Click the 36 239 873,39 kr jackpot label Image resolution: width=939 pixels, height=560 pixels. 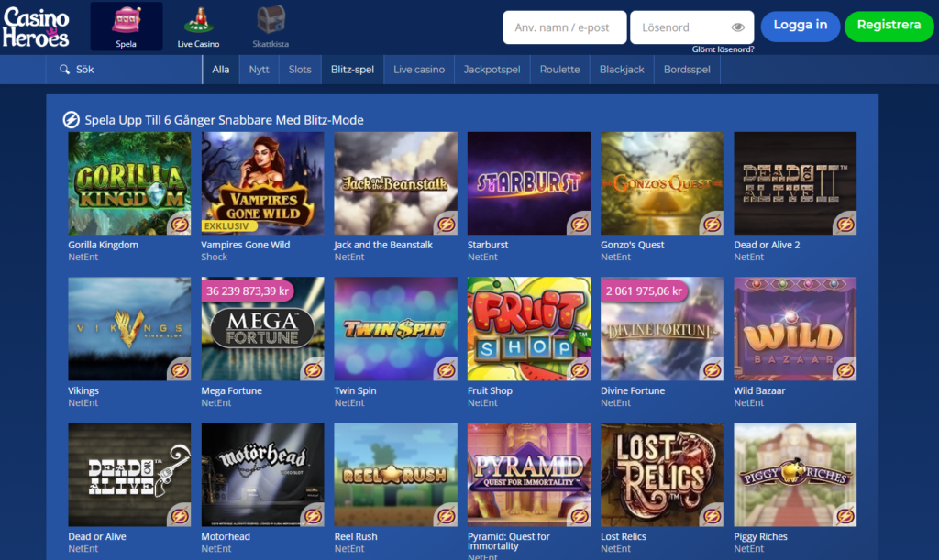click(248, 291)
